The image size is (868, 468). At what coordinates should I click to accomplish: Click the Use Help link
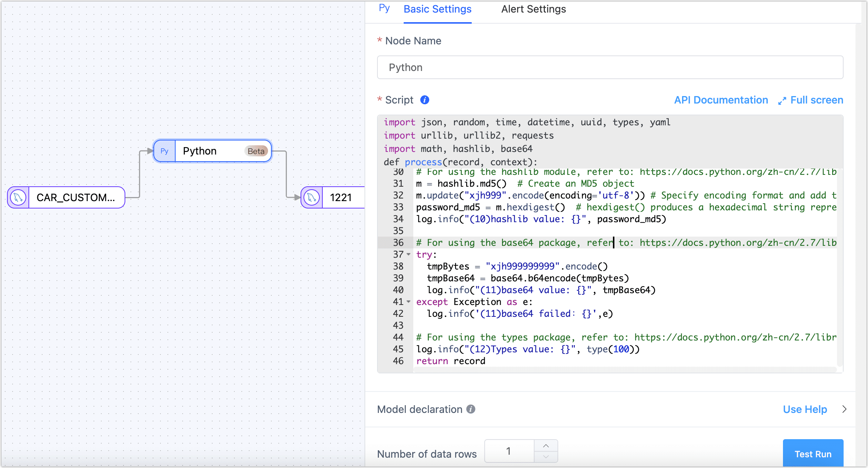pyautogui.click(x=805, y=409)
